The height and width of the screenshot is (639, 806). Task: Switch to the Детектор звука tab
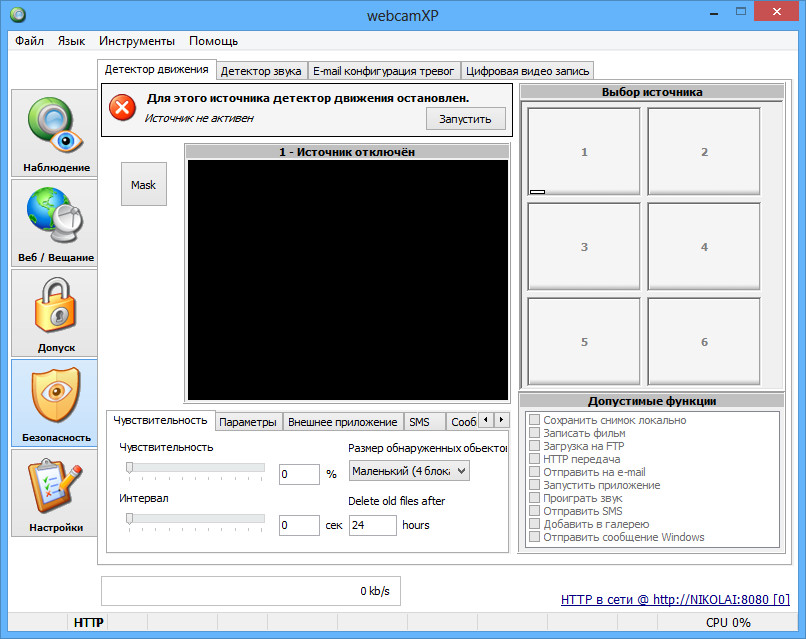point(261,71)
